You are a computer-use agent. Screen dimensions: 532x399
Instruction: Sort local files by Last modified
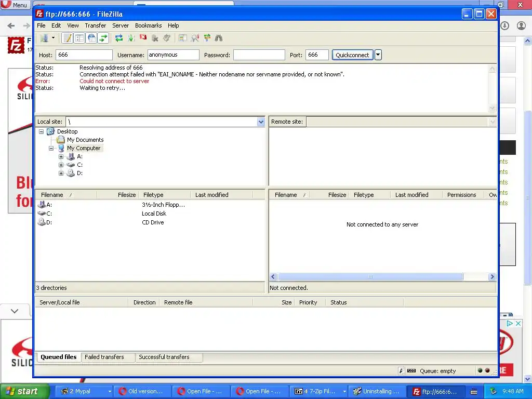pyautogui.click(x=221, y=195)
